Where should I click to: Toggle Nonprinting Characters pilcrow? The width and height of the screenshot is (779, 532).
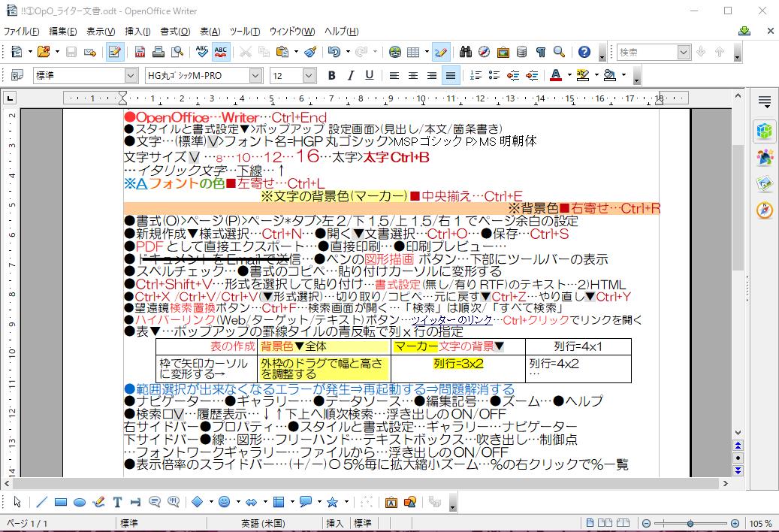tap(541, 52)
